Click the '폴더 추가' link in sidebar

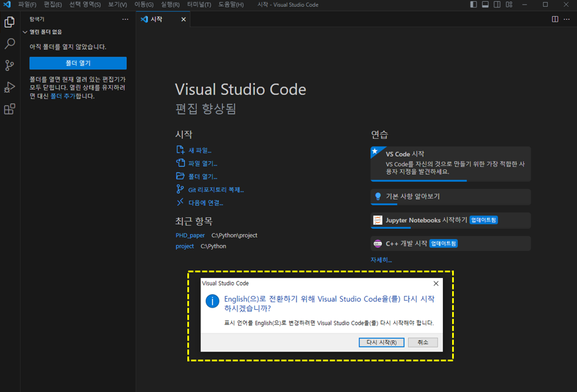62,96
